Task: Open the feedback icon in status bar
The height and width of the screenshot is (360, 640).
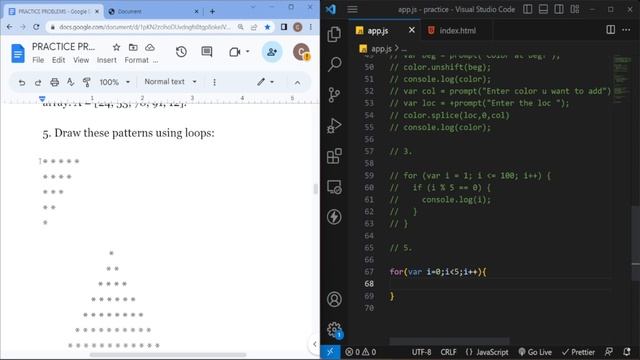Action: [x=609, y=352]
